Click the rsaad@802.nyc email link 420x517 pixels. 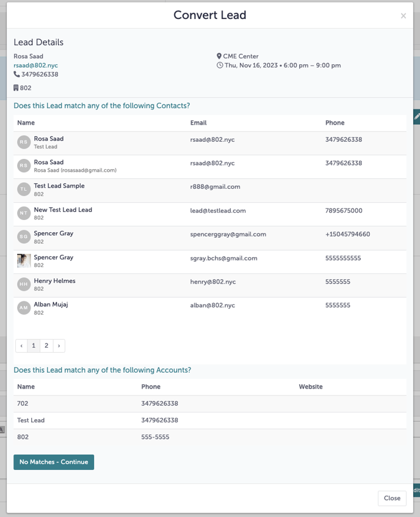pyautogui.click(x=36, y=65)
